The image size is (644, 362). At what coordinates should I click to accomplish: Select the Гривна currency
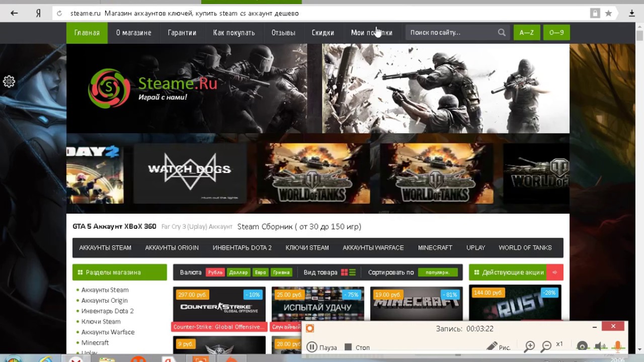click(281, 273)
